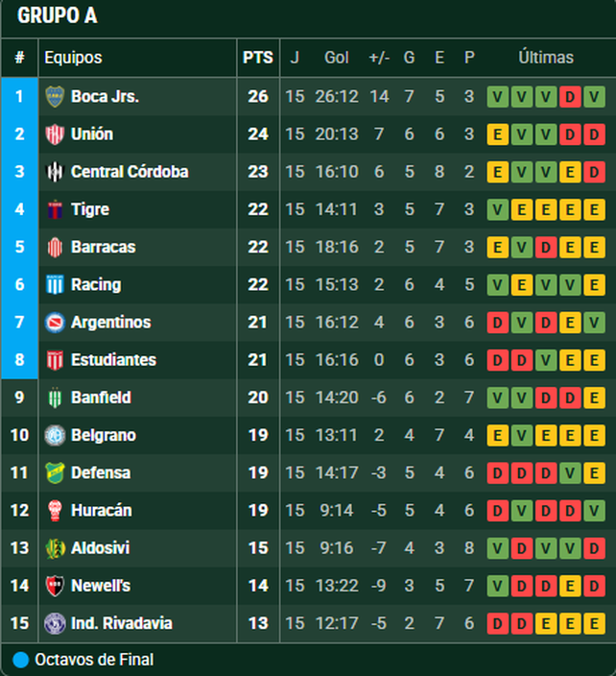
Task: Open the Ind. Rivadavia team link
Action: (122, 623)
